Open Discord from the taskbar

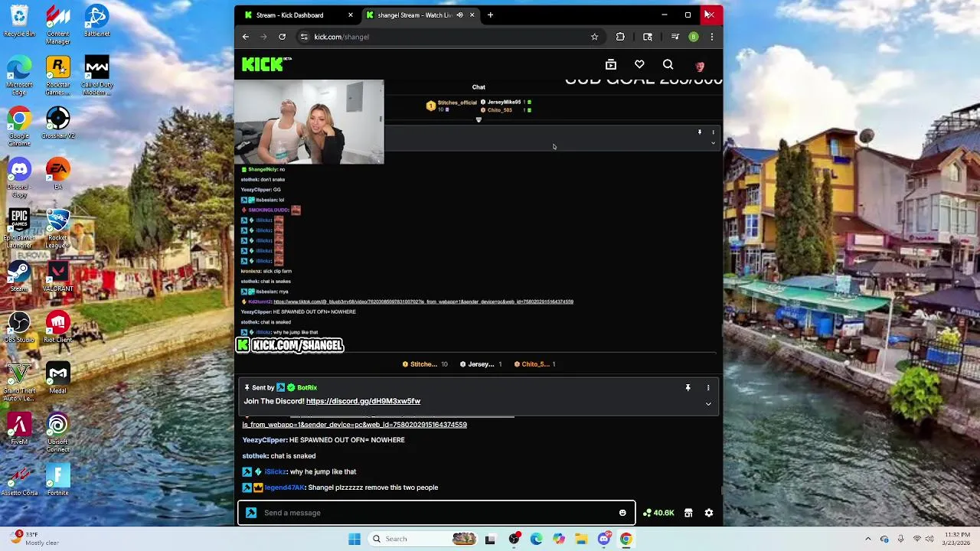pos(604,539)
